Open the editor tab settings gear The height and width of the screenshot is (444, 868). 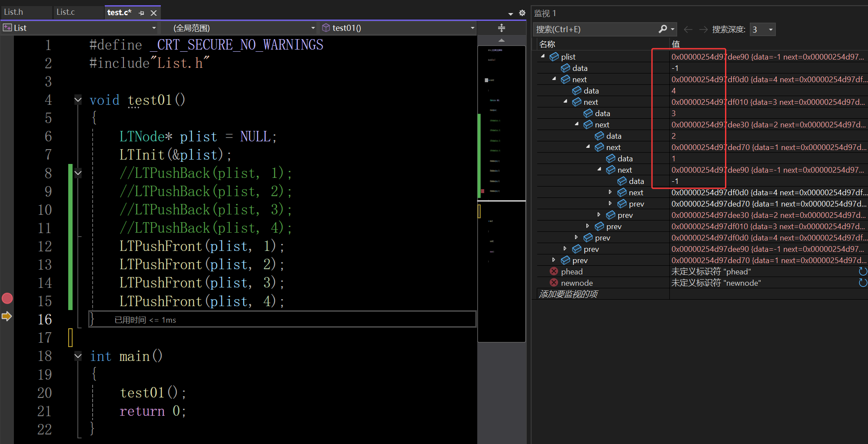pyautogui.click(x=522, y=13)
